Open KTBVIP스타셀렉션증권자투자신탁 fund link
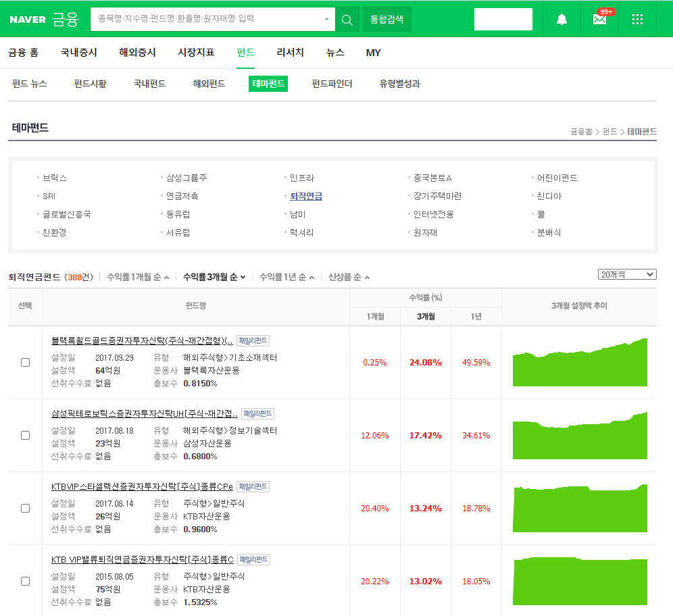673x616 pixels. (x=142, y=486)
